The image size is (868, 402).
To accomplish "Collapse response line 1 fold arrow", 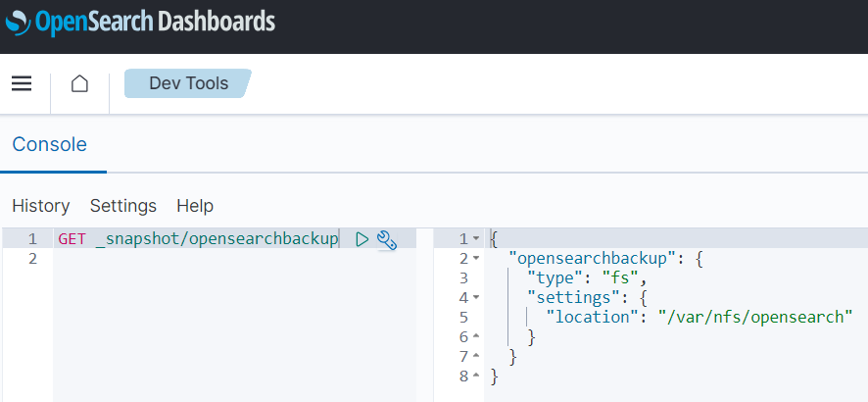I will 476,239.
